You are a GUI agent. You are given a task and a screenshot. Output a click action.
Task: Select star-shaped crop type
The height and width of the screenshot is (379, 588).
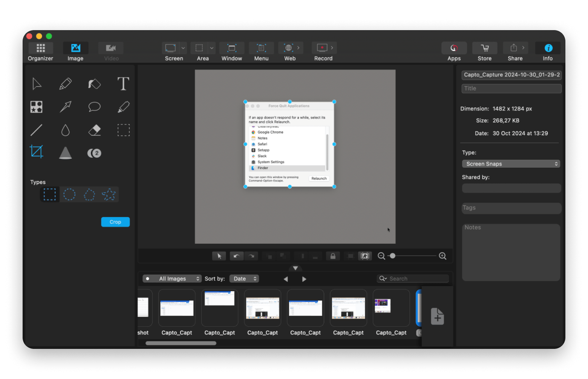pyautogui.click(x=109, y=195)
